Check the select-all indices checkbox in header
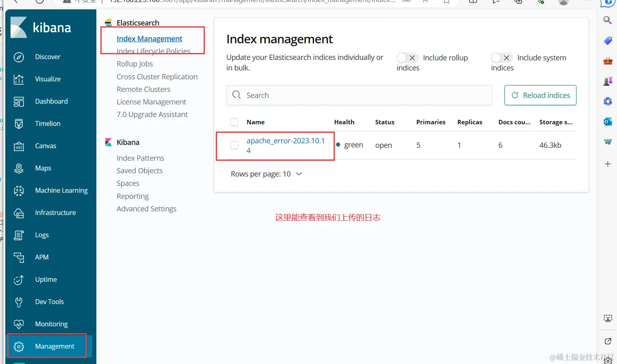 pos(234,122)
